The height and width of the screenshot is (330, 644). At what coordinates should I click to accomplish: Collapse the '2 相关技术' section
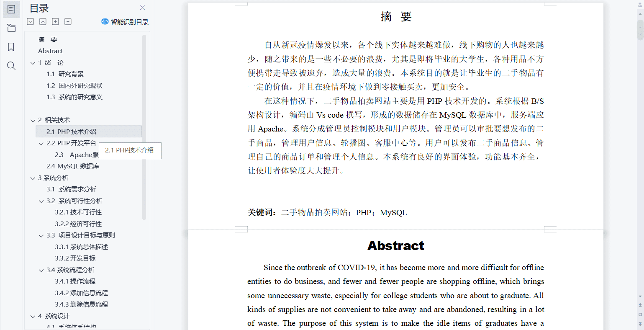click(x=33, y=120)
